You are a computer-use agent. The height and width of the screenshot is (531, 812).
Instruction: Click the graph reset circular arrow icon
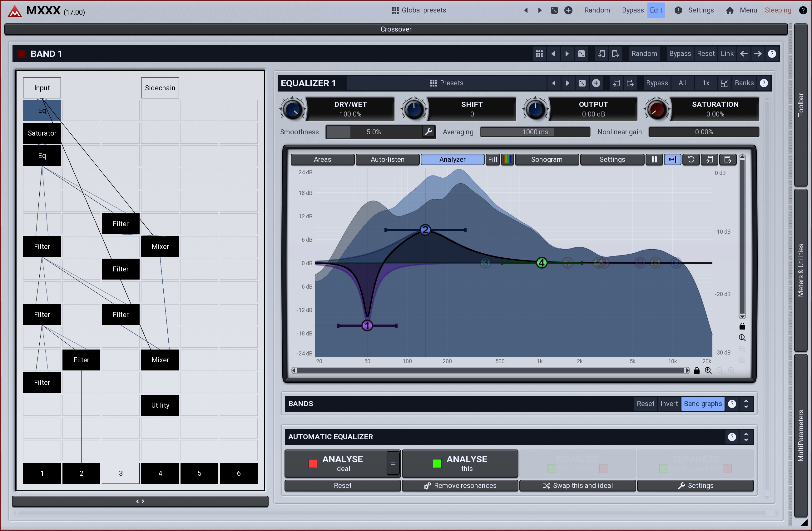pyautogui.click(x=691, y=159)
